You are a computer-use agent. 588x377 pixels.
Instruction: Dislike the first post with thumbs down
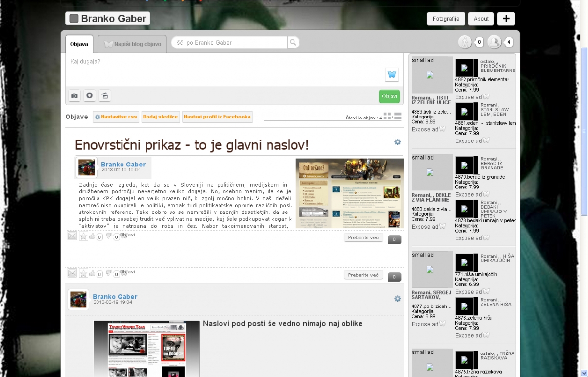[x=109, y=236]
